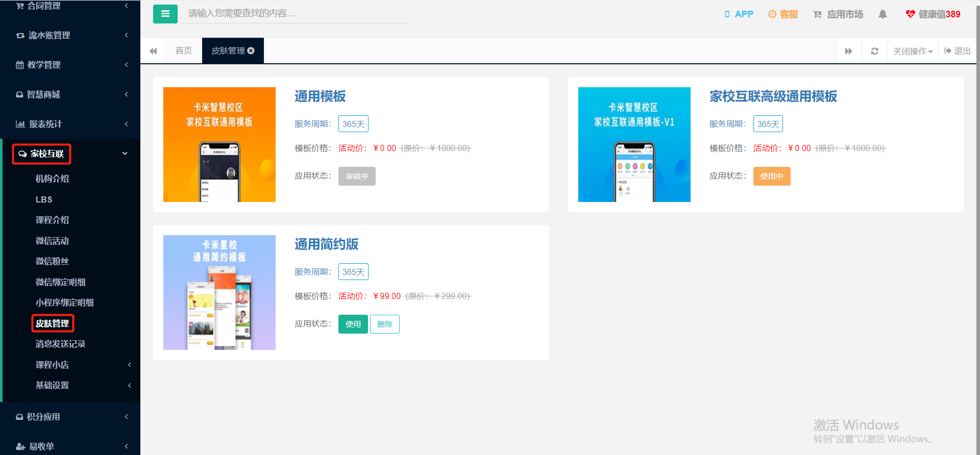The width and height of the screenshot is (980, 455).
Task: Open the 关闭操作 dropdown
Action: pyautogui.click(x=913, y=51)
